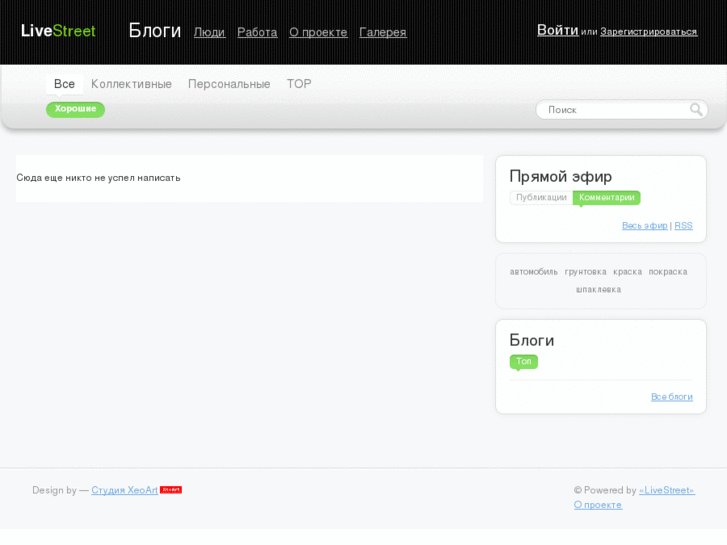Image resolution: width=727 pixels, height=545 pixels.
Task: Click the text "Сюда еще никто не успел написать"
Action: pyautogui.click(x=98, y=178)
